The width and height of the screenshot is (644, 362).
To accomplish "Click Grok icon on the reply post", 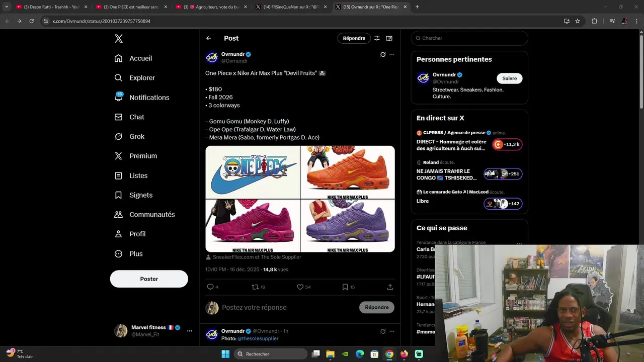I will coord(383,331).
